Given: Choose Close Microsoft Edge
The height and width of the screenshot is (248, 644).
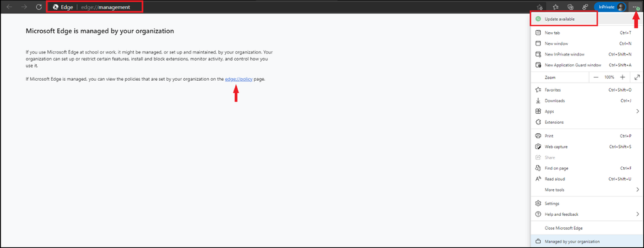Looking at the screenshot, I should (x=587, y=228).
